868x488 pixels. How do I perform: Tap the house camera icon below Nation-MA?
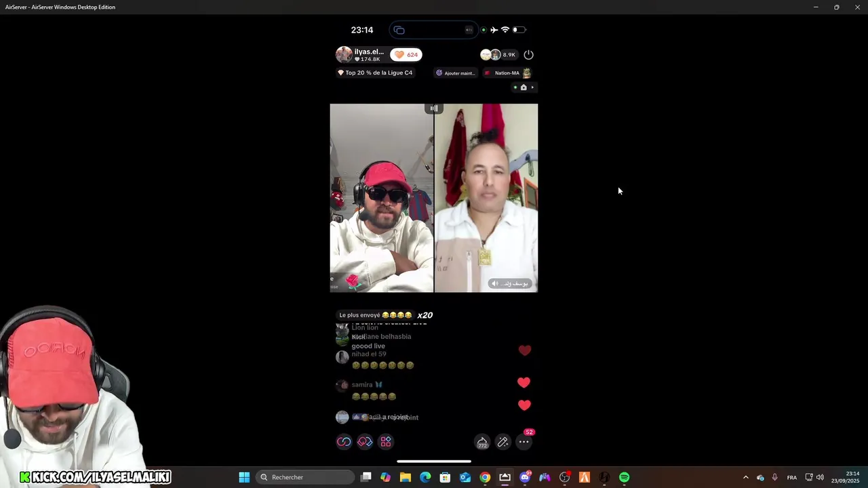[x=524, y=87]
